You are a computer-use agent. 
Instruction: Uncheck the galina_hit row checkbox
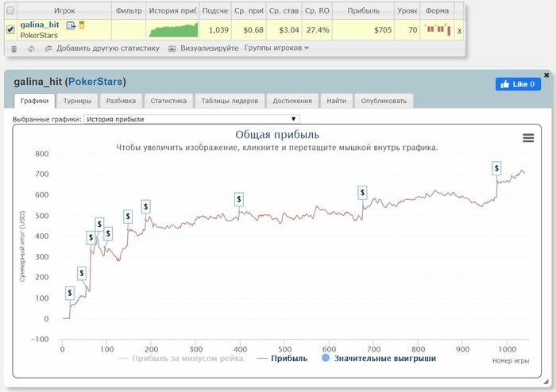(x=10, y=29)
